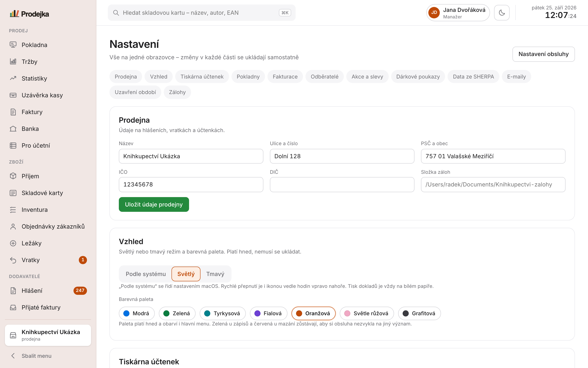Jump to the Dárkové poukazy section
588x368 pixels.
tap(418, 77)
